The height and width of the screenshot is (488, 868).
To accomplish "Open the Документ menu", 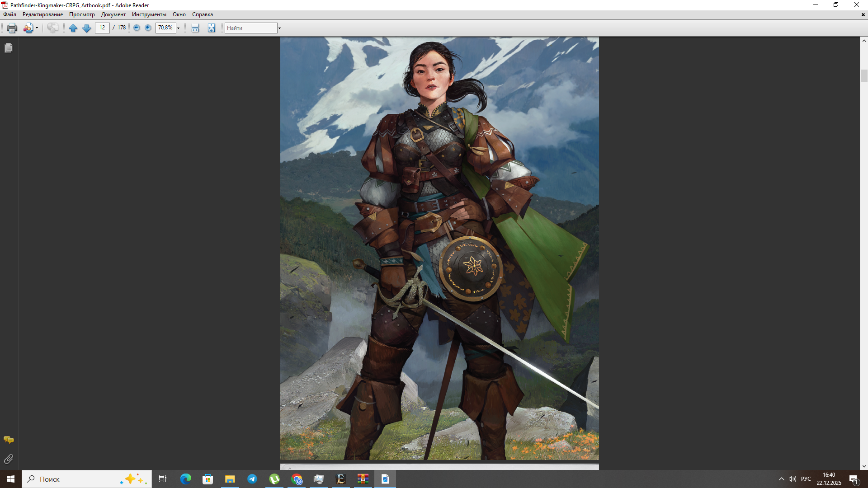I will pyautogui.click(x=113, y=14).
